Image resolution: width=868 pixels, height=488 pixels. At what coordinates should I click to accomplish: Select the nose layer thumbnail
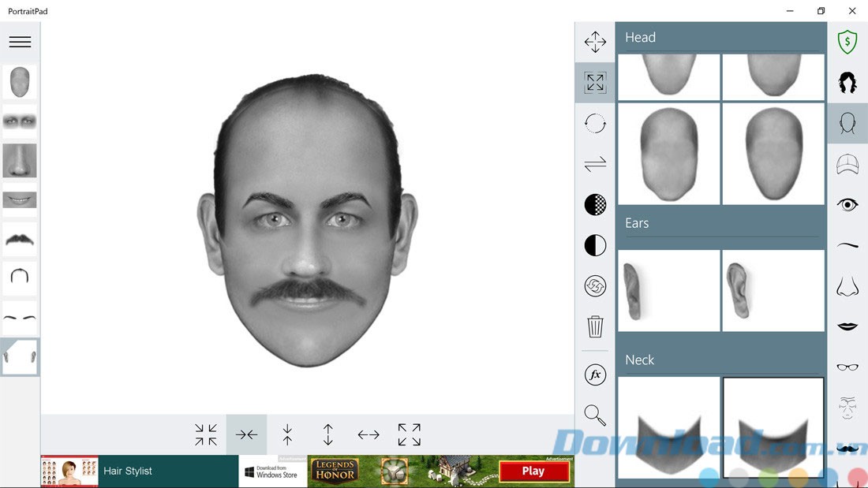(x=20, y=161)
